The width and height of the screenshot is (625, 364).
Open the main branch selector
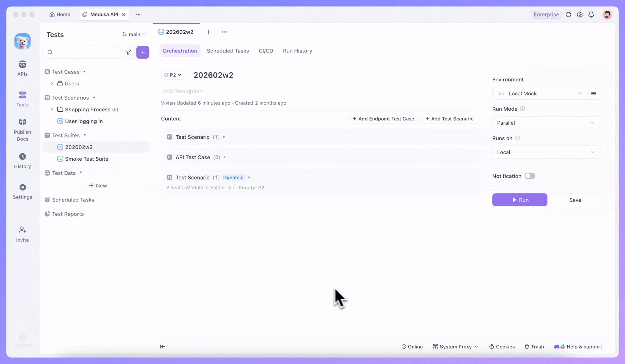pos(134,34)
